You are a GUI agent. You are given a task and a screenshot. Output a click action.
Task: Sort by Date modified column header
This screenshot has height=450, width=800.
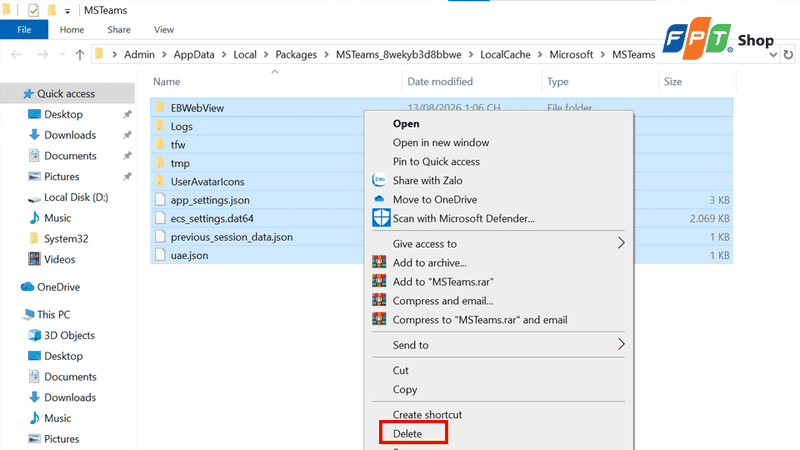click(x=440, y=82)
